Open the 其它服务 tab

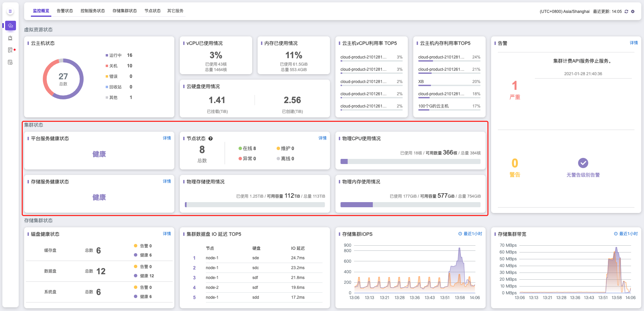click(175, 11)
